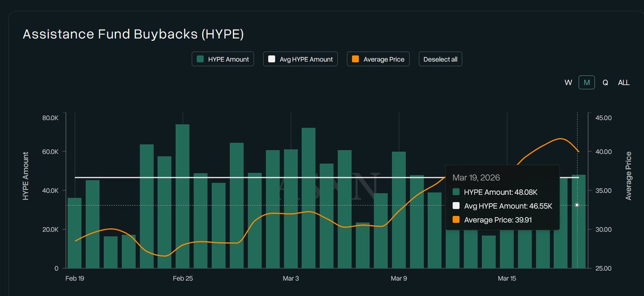This screenshot has height=296, width=644.
Task: Click the green HYPE Amount legend swatch
Action: 200,59
